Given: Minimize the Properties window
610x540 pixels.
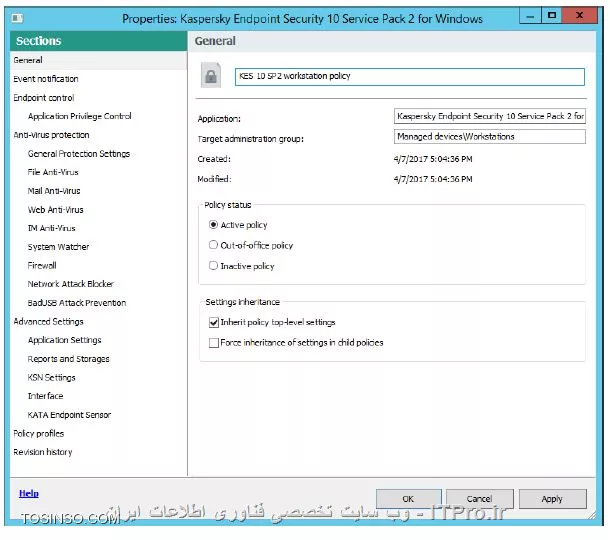Looking at the screenshot, I should pos(530,16).
